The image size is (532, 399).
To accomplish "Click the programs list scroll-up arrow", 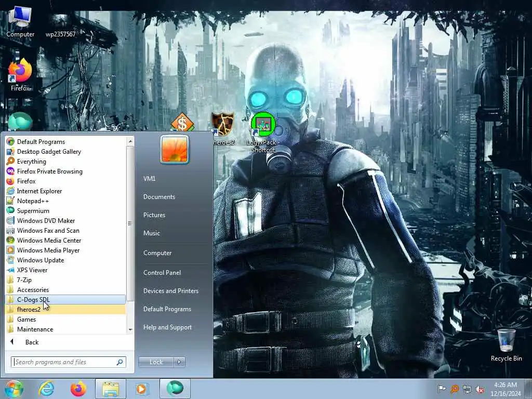I will (x=130, y=141).
